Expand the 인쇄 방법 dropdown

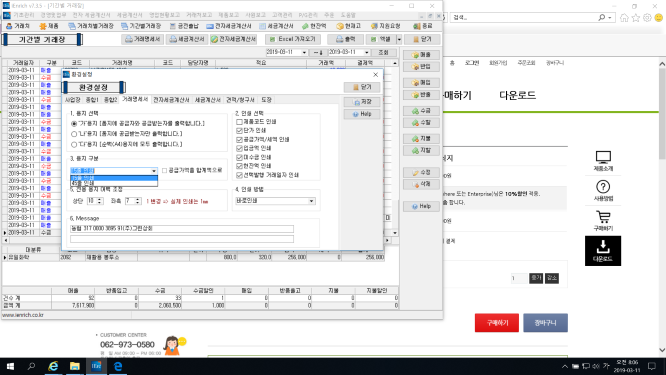(x=311, y=201)
